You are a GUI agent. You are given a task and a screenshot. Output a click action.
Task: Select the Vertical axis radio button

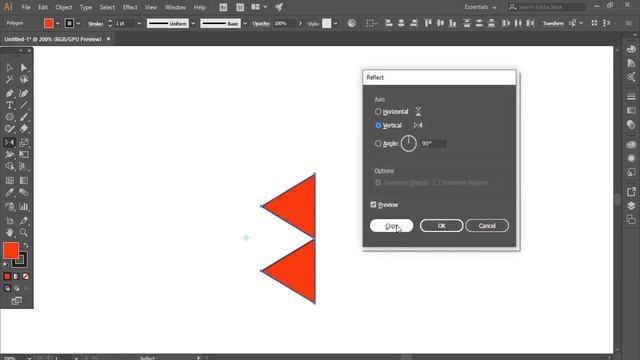point(378,125)
